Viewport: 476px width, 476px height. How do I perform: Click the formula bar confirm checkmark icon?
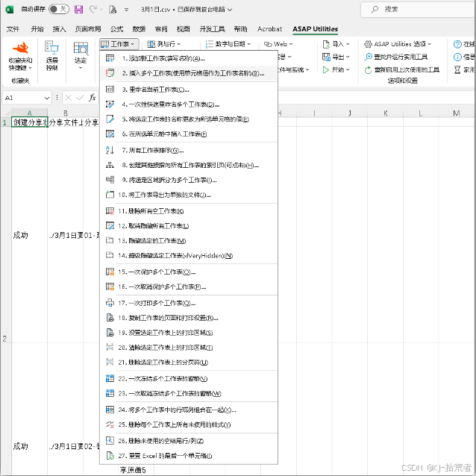click(80, 98)
